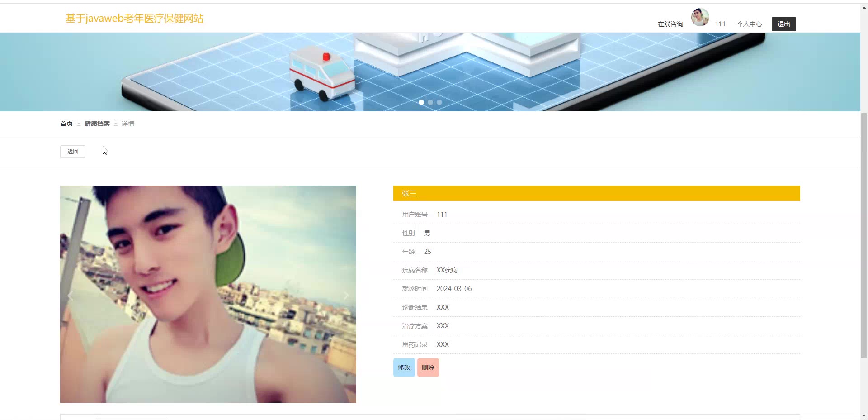Click the 修改 edit button
Viewport: 868px width, 420px height.
coord(404,367)
